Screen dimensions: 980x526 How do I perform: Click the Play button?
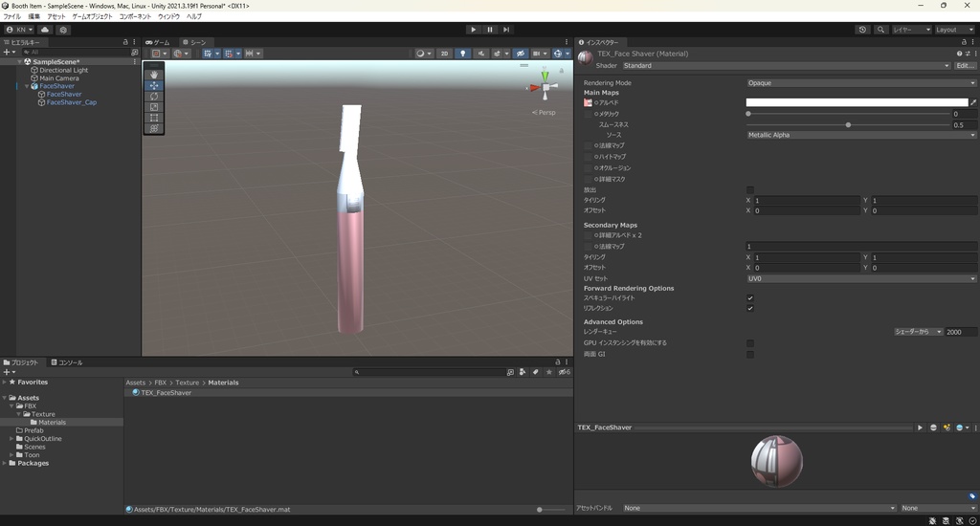(473, 30)
